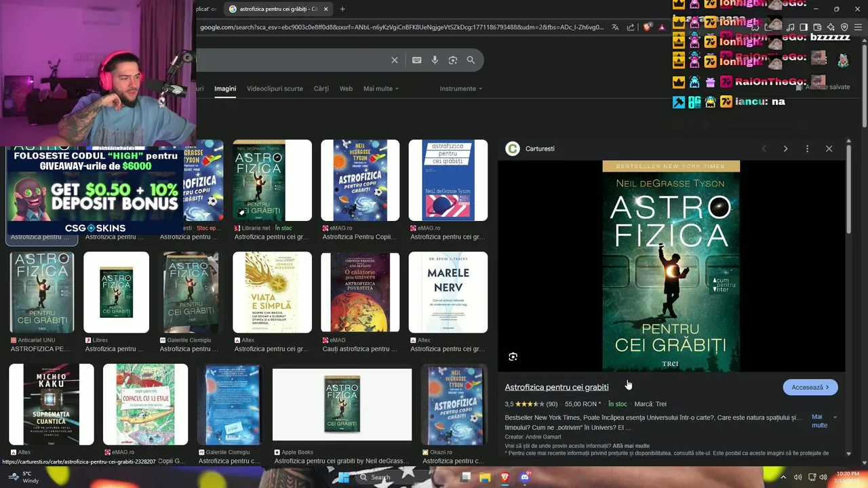
Task: Click the Carturesti site logo icon
Action: click(x=513, y=148)
